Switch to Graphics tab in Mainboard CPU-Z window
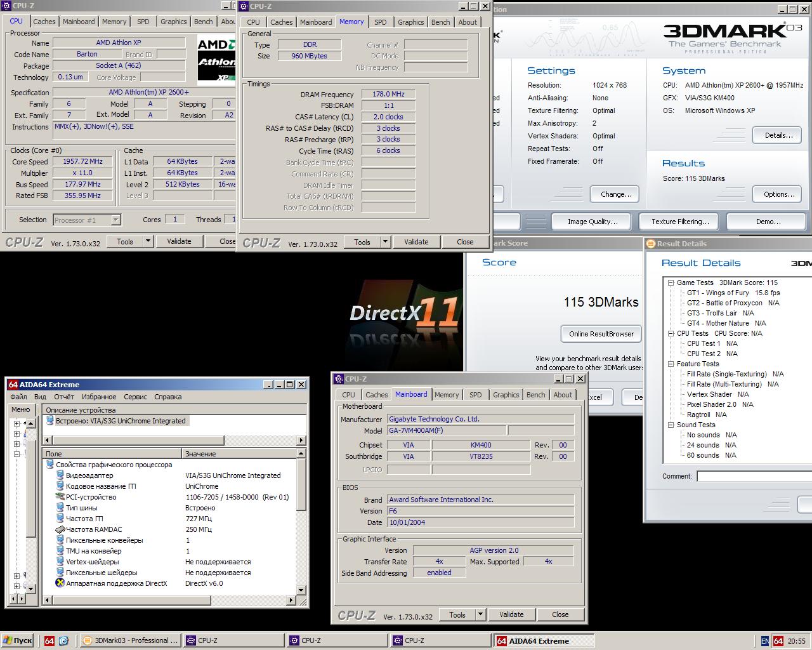This screenshot has height=650, width=812. click(506, 395)
